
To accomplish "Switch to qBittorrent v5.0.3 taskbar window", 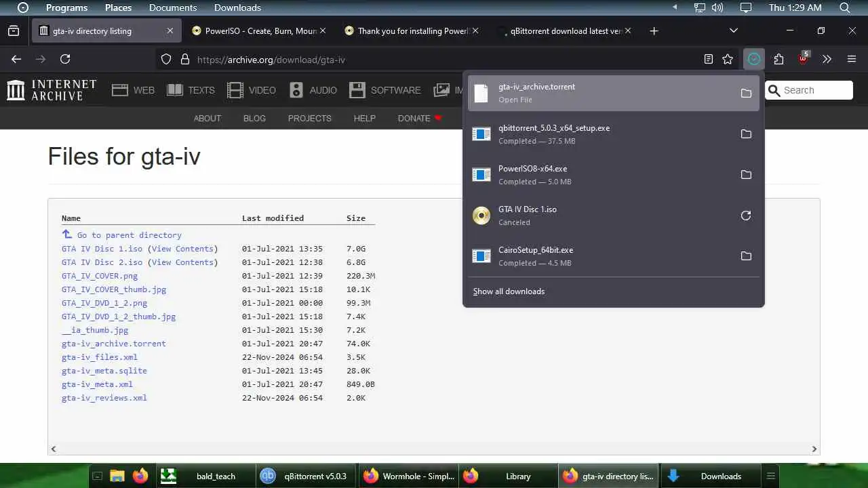I will tap(305, 476).
